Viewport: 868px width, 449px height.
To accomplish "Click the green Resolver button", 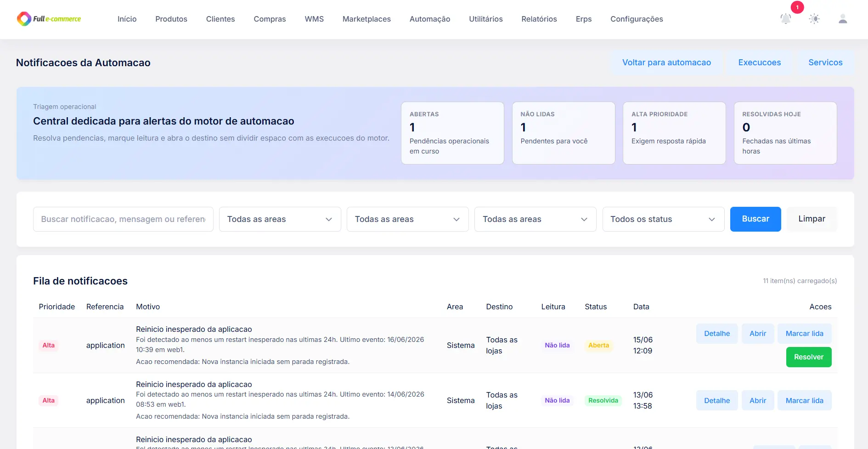I will pos(809,357).
